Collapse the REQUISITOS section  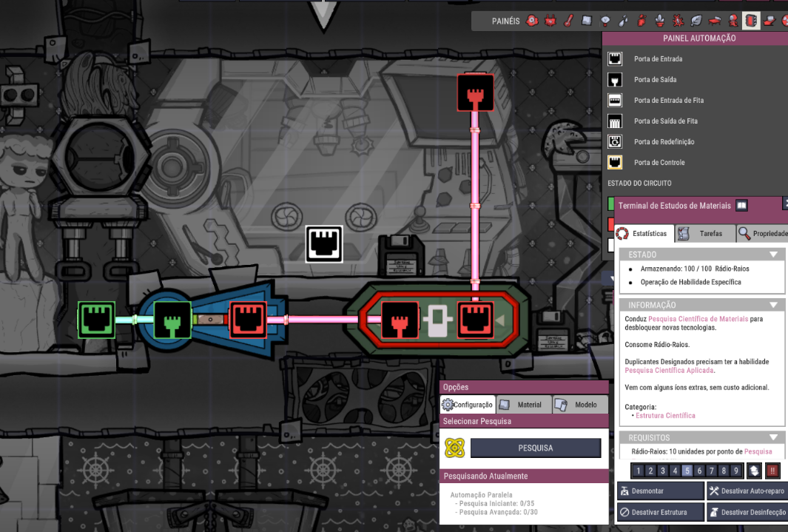pyautogui.click(x=773, y=437)
